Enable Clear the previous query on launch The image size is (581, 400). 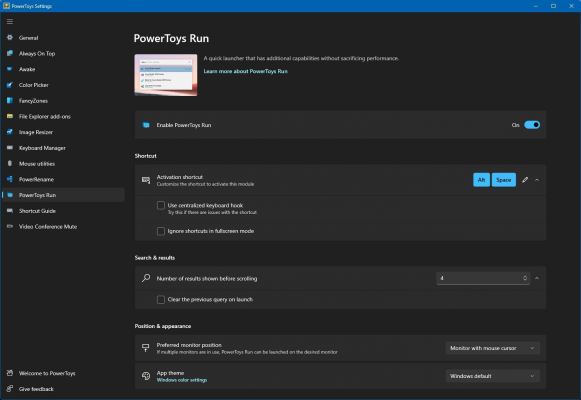click(x=161, y=299)
